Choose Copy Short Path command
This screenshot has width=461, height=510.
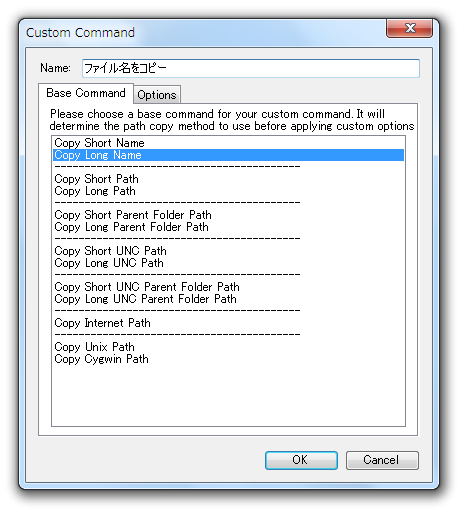tap(228, 179)
